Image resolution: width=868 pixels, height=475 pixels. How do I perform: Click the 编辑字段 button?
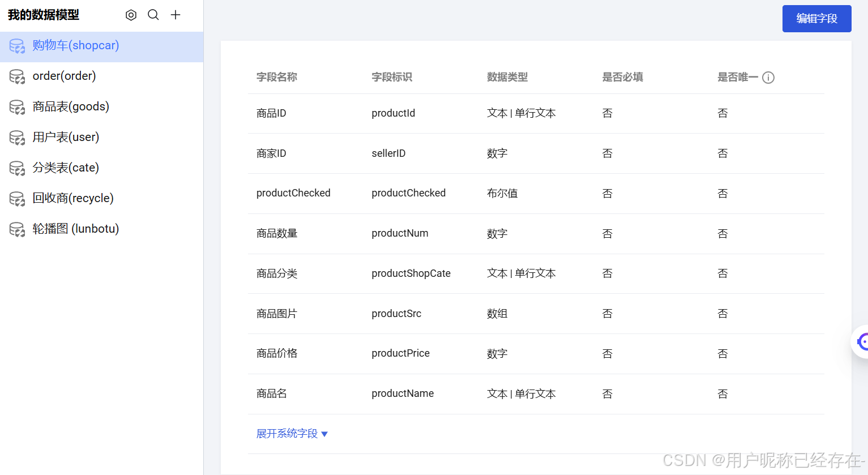pyautogui.click(x=816, y=19)
